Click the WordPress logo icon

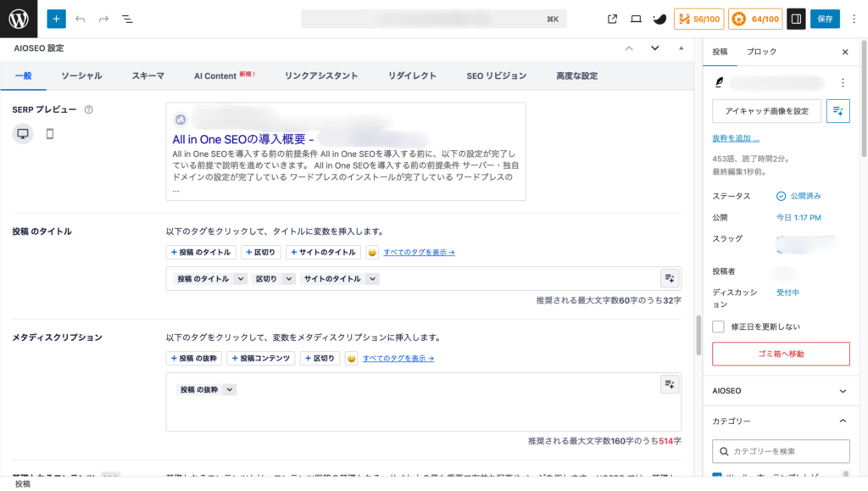(19, 19)
